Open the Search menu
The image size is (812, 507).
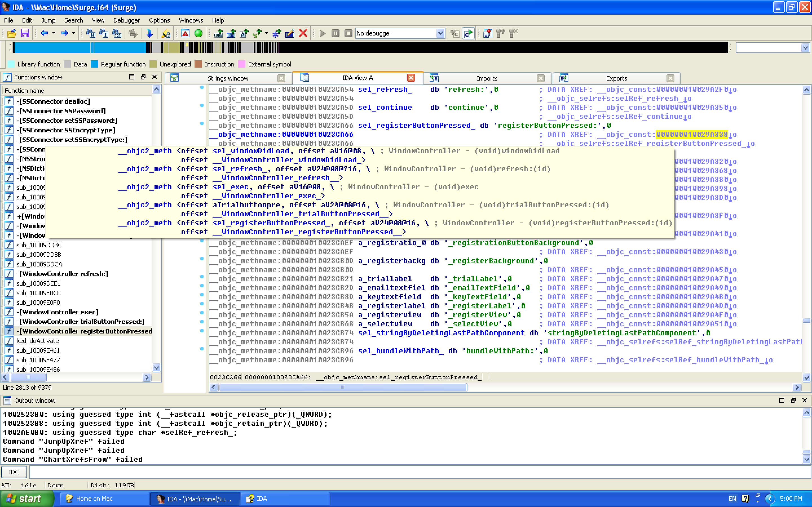[x=74, y=20]
